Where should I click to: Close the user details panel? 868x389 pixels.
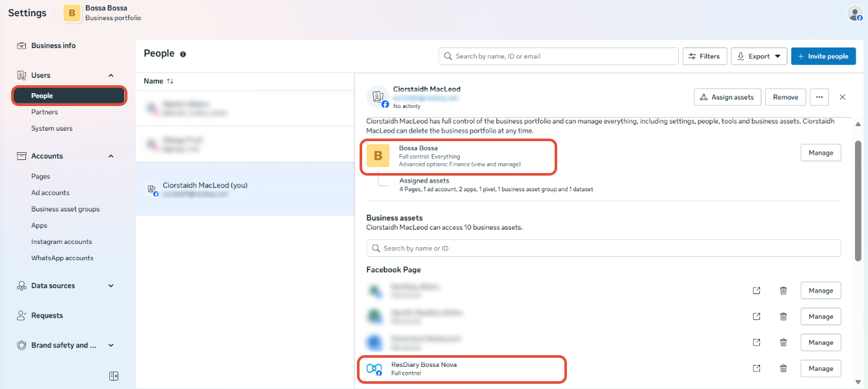(x=843, y=97)
